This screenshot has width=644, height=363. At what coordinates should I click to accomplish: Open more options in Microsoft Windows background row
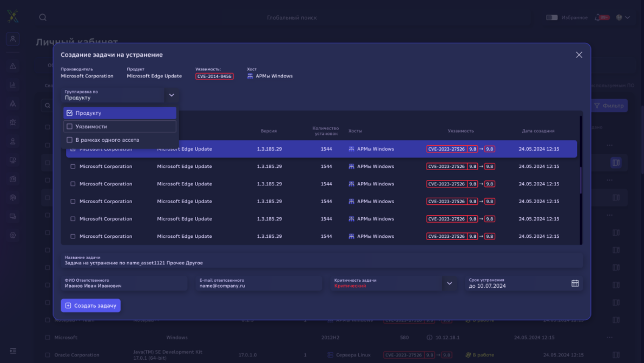coord(609,338)
